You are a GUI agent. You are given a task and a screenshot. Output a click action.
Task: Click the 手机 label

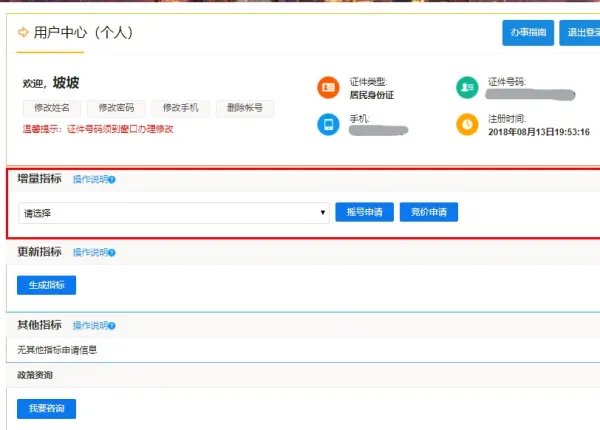[359, 119]
